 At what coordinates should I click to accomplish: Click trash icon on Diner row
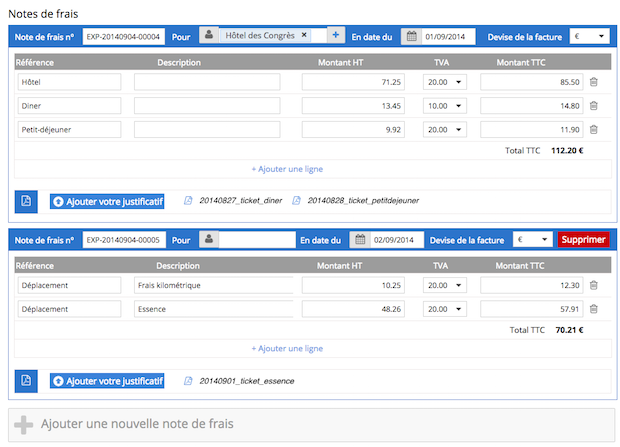pos(593,105)
